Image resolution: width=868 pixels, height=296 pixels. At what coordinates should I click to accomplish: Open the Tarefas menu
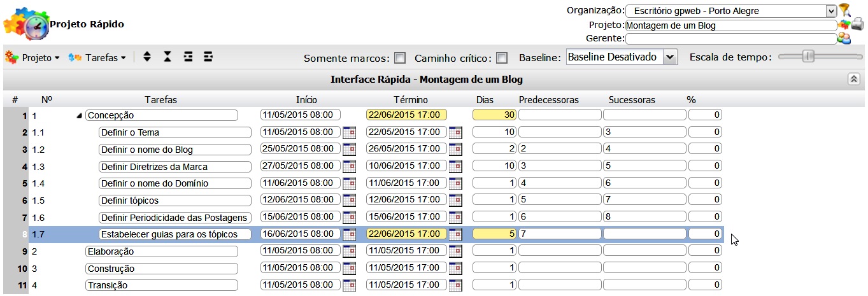pyautogui.click(x=97, y=57)
